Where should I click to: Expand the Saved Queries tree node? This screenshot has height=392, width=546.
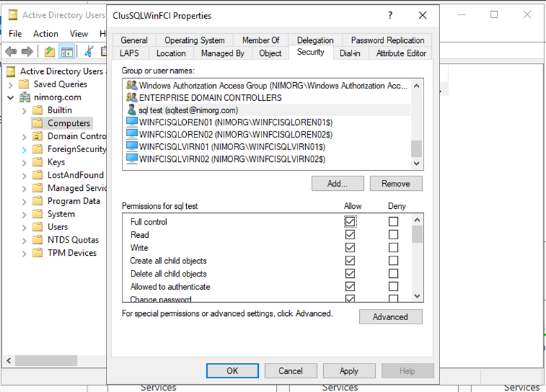10,84
